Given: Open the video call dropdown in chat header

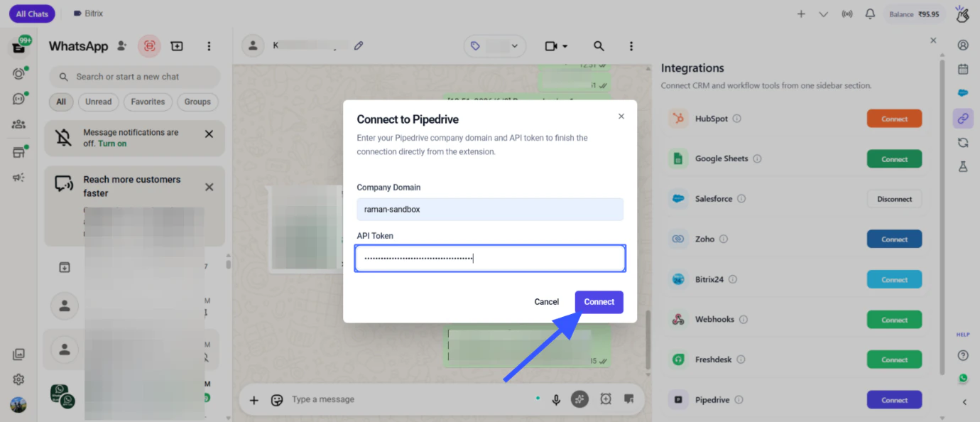Looking at the screenshot, I should [556, 46].
